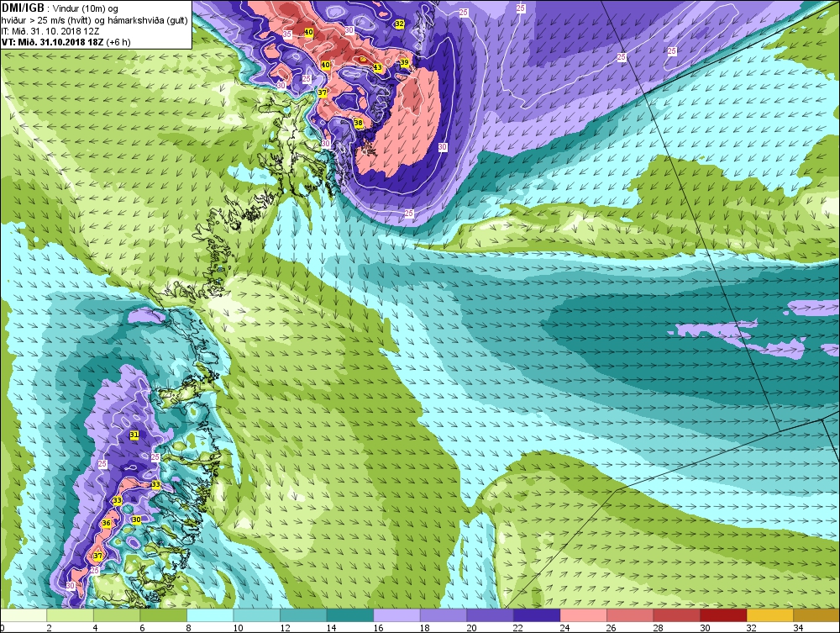The width and height of the screenshot is (840, 633).
Task: Pick the 6–8 m/s green legend swatch
Action: [164, 615]
